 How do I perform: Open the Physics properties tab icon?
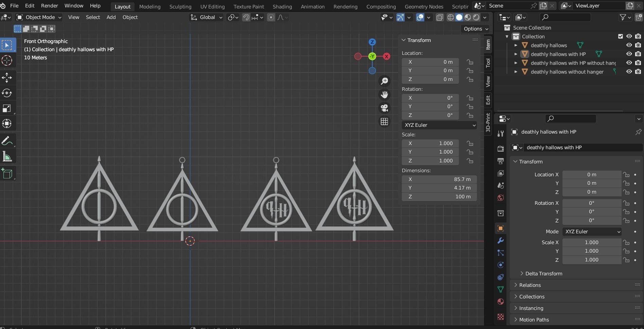tap(500, 265)
